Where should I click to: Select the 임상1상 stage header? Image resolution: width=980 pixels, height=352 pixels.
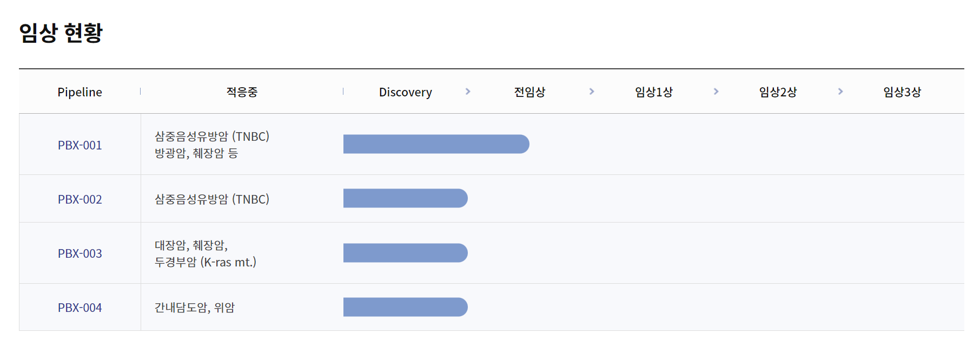coord(654,92)
